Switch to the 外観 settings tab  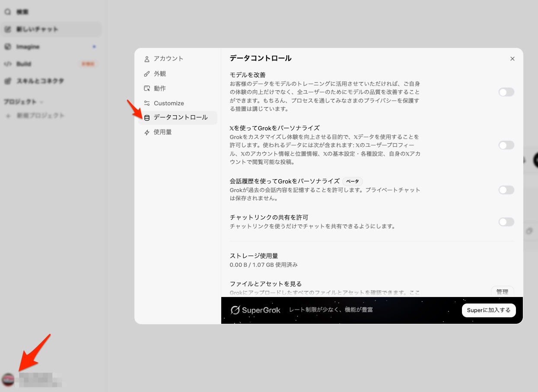[178, 74]
